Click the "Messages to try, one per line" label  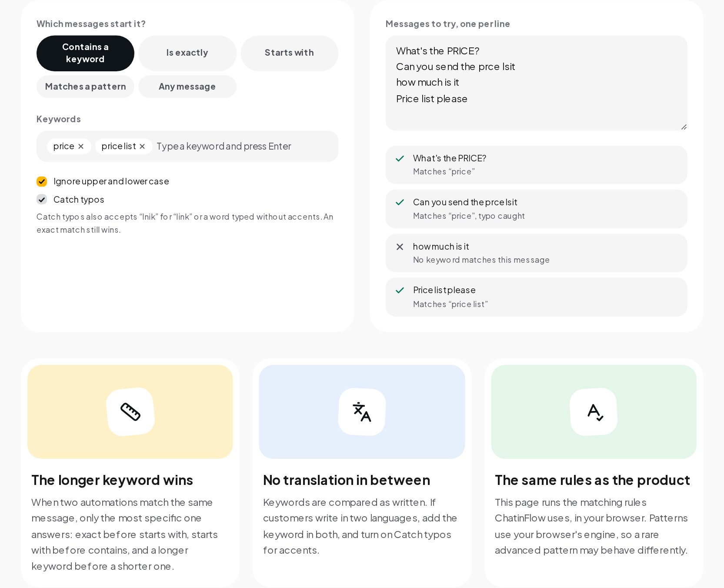tap(448, 24)
